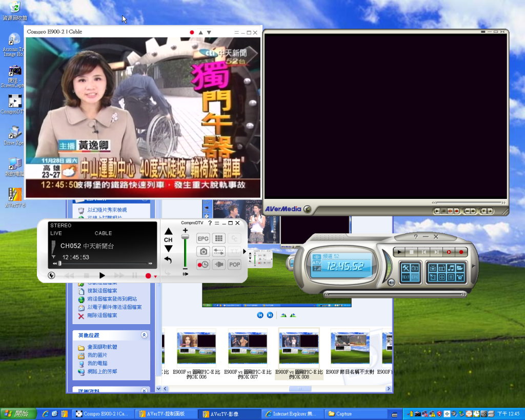The height and width of the screenshot is (420, 525).
Task: Expand the AVerTV remote panel side arrow
Action: click(473, 266)
